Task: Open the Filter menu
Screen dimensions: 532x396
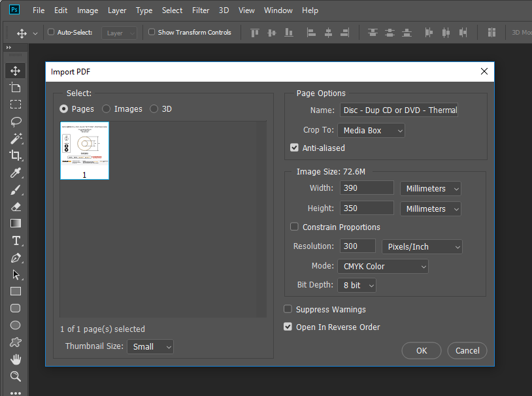Action: [200, 10]
